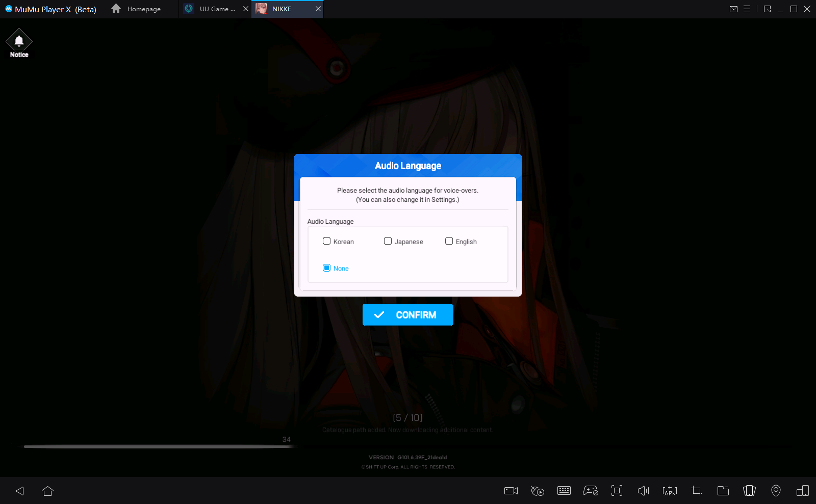Click the Android back navigation arrow

(x=20, y=491)
